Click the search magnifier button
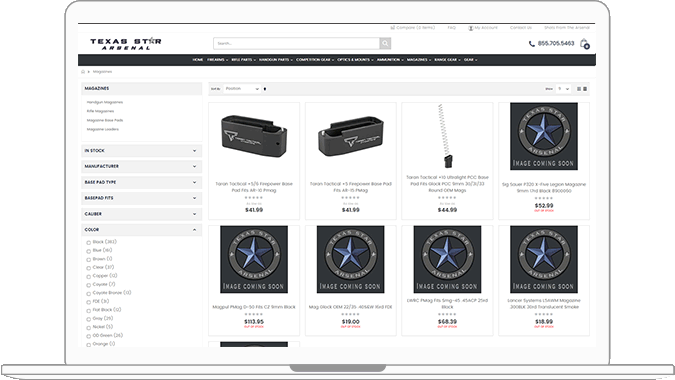The image size is (675, 380). pos(385,43)
